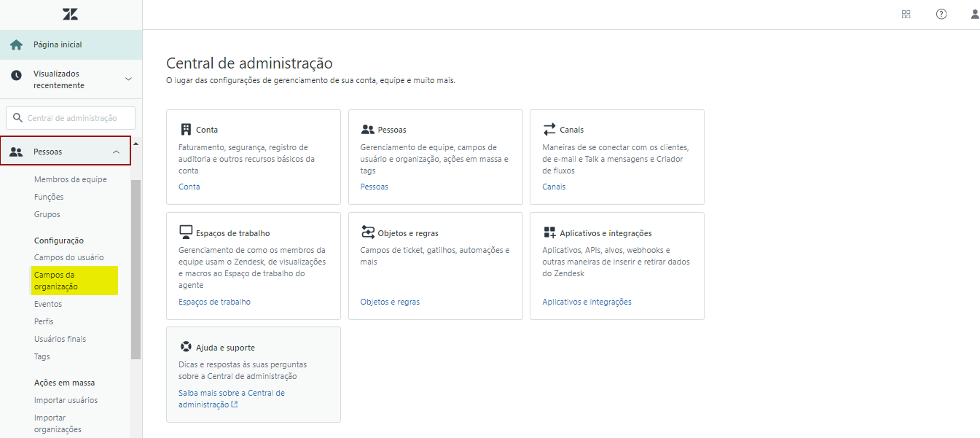
Task: Click the Página inicial home icon
Action: (16, 44)
